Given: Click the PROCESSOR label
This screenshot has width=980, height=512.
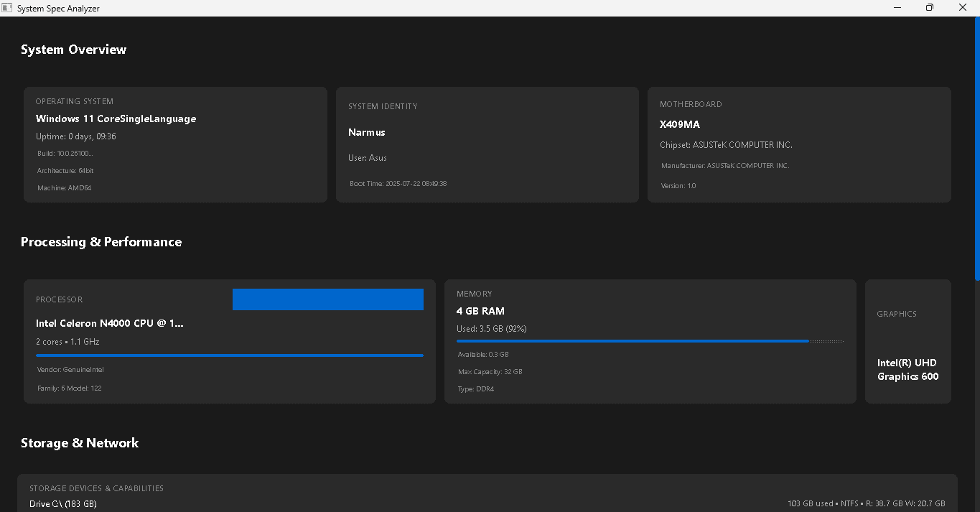Looking at the screenshot, I should coord(59,300).
